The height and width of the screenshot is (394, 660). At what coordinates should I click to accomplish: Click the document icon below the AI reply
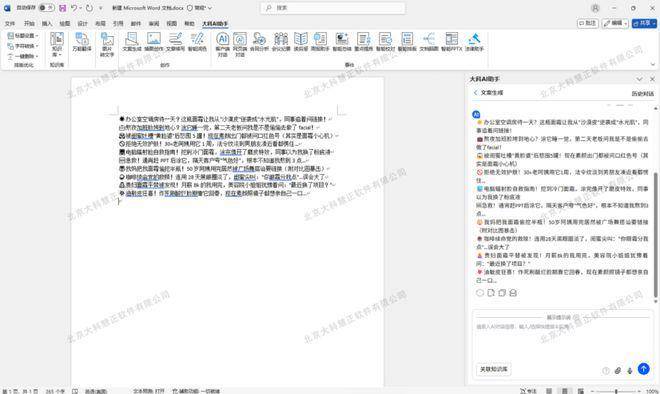(491, 293)
